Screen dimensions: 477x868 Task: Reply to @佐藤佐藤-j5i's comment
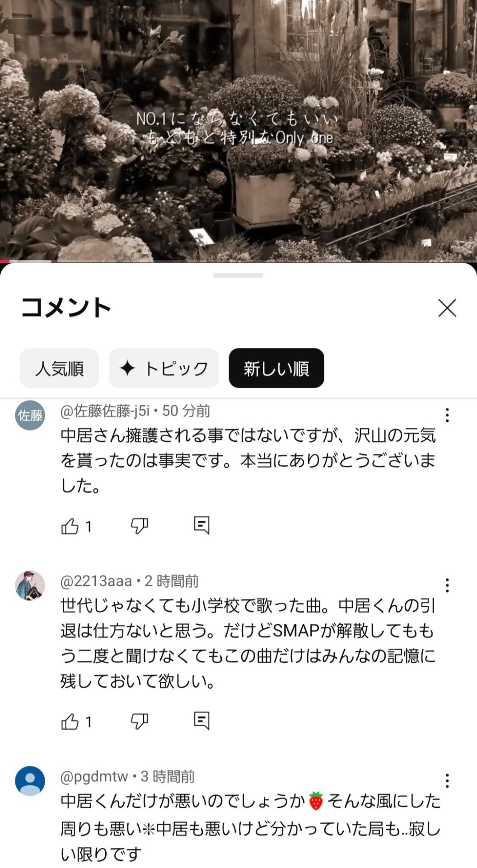click(201, 525)
